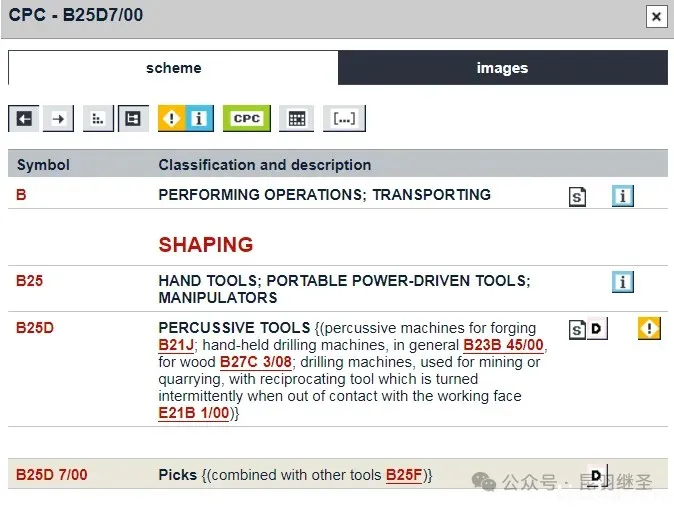Screen dimensions: 674x509
Task: Toggle the tree hierarchy view icon
Action: 132,119
